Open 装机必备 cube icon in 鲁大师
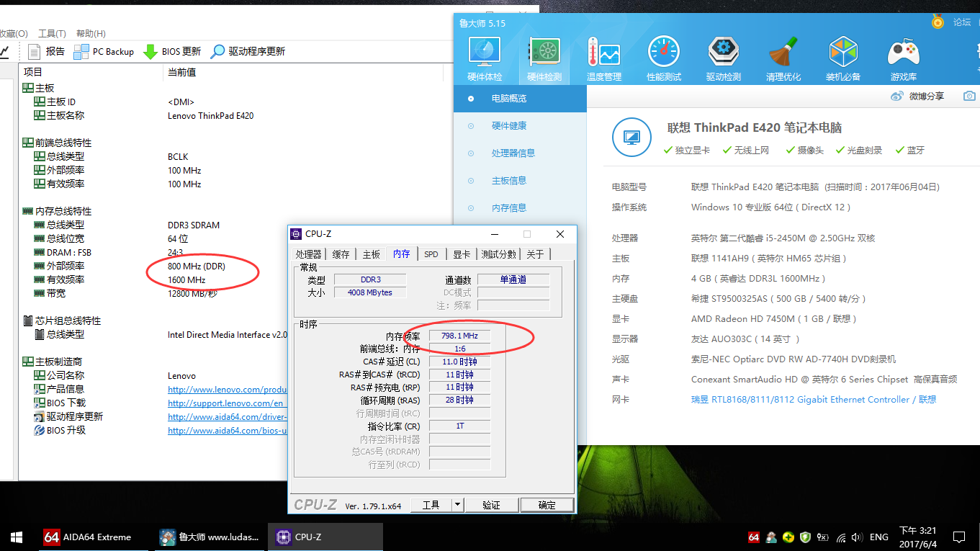Screen dimensions: 980x551 (843, 59)
